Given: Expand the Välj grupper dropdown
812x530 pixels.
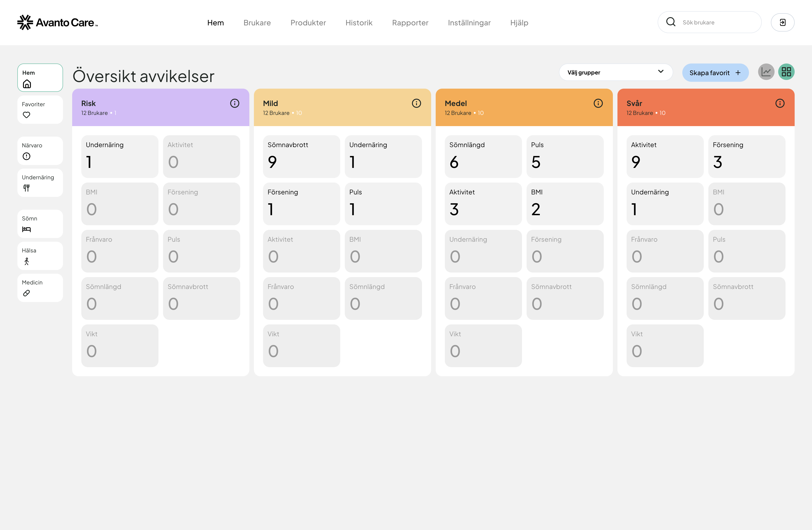Looking at the screenshot, I should (616, 72).
